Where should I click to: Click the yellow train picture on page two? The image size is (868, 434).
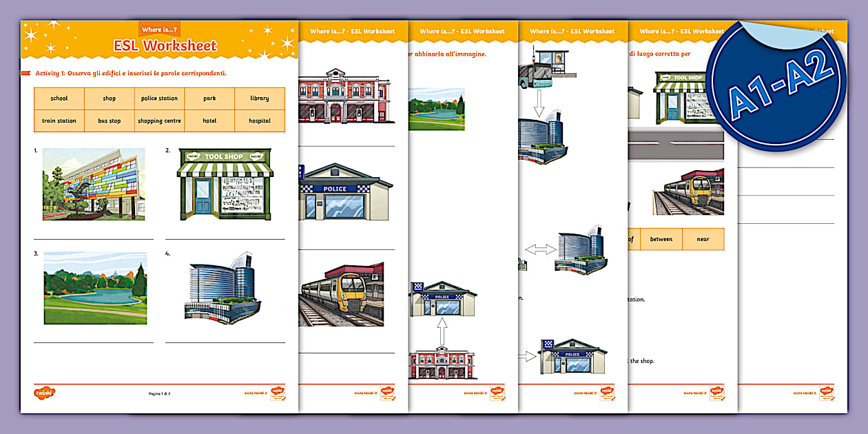click(x=342, y=294)
